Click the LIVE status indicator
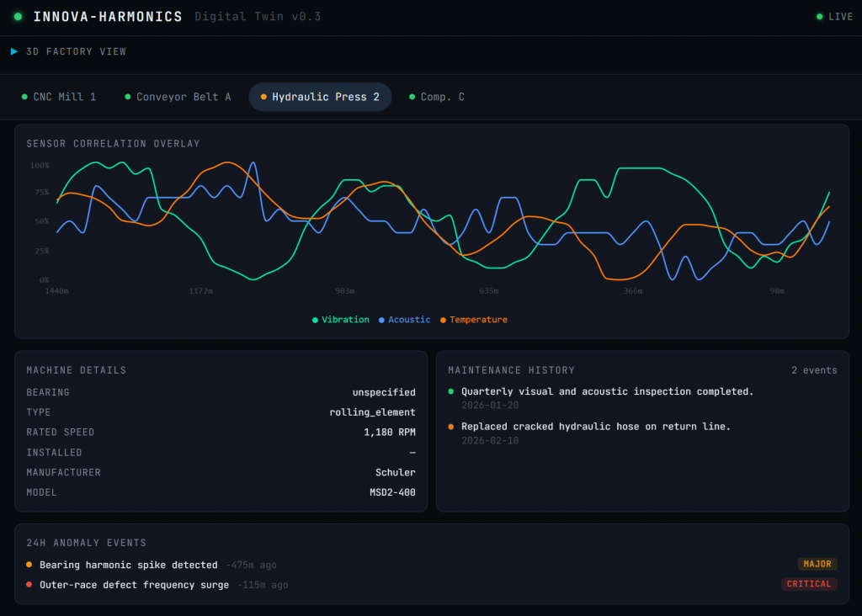 pyautogui.click(x=834, y=17)
